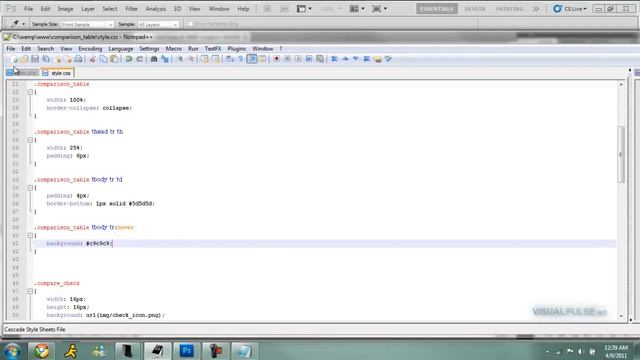Open Notepad++ Search menu

point(45,49)
